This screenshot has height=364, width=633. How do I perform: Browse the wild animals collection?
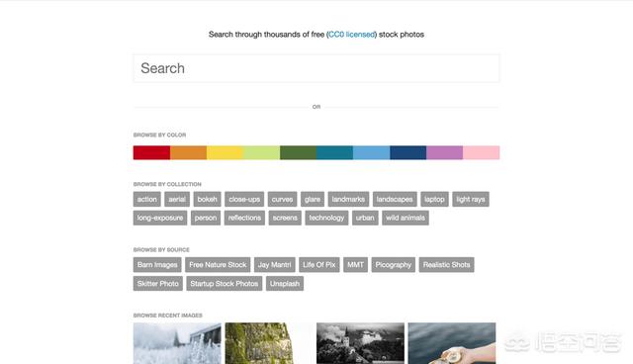click(405, 218)
